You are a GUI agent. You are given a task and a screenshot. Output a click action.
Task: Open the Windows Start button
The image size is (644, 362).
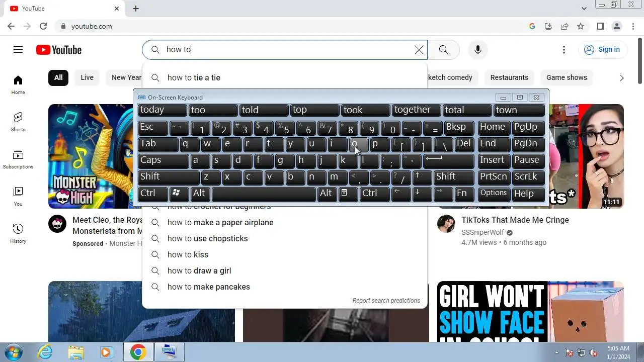click(14, 352)
